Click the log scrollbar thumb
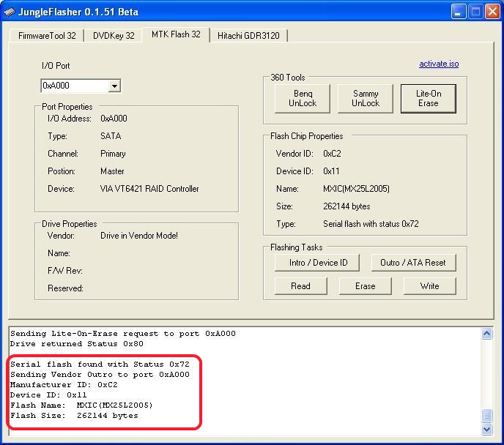 [x=486, y=416]
